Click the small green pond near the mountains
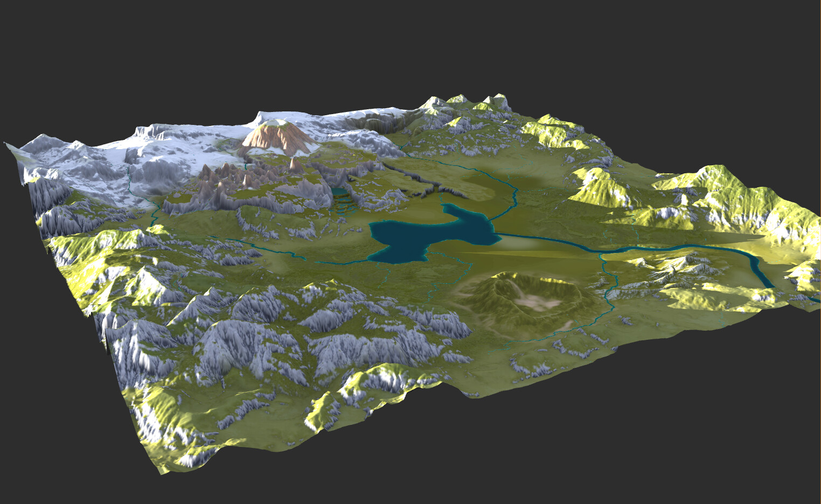 pyautogui.click(x=339, y=191)
